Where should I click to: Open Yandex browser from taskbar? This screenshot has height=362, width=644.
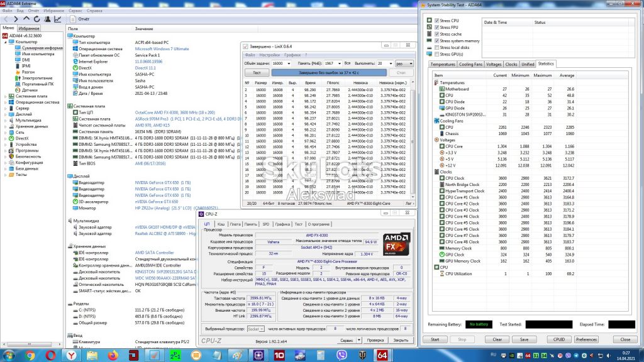tap(72, 355)
